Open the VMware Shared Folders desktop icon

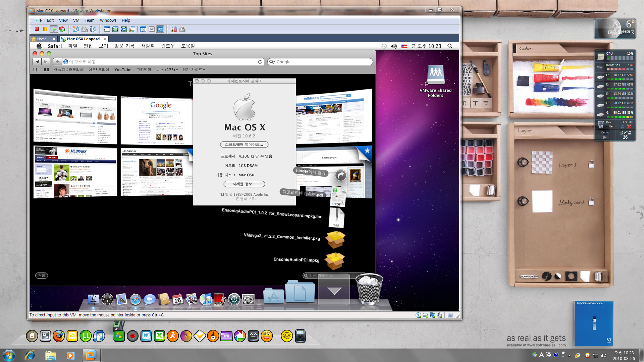pos(435,81)
